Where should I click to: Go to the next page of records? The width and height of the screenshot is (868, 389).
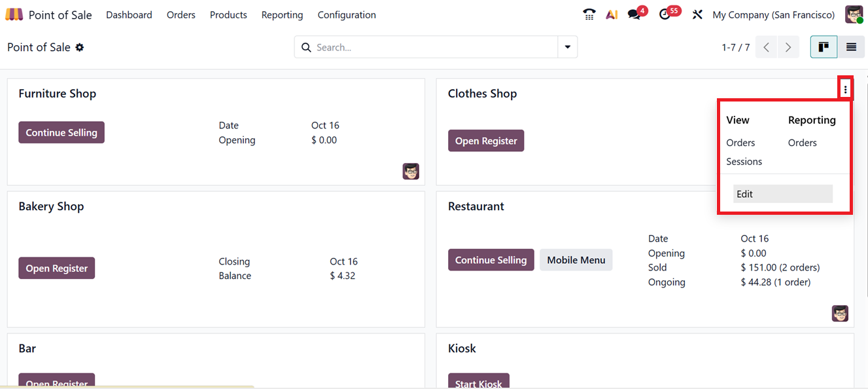(788, 47)
